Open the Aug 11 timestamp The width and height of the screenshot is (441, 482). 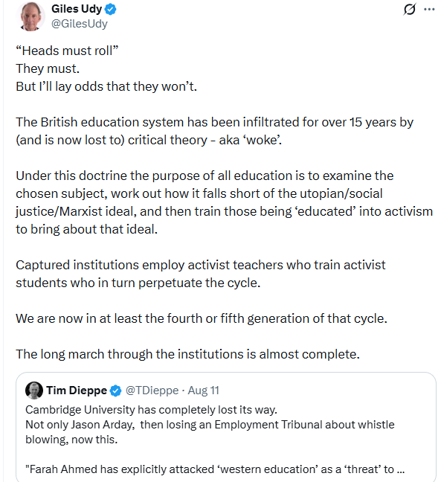(203, 390)
